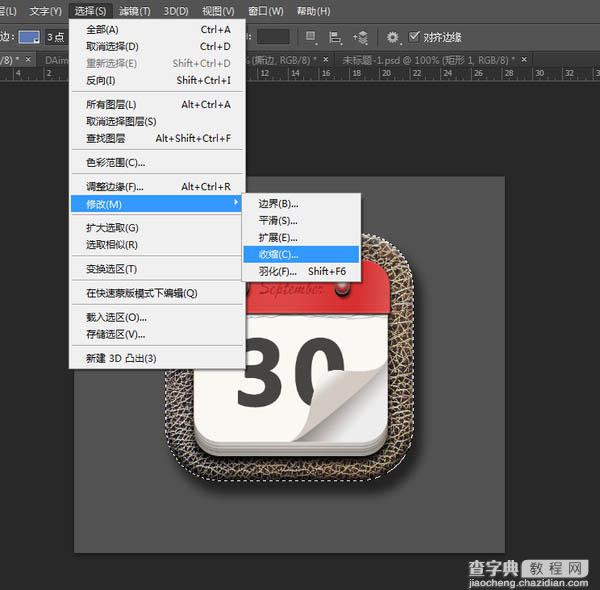Open 色彩范围(C)... dialog

pos(158,163)
